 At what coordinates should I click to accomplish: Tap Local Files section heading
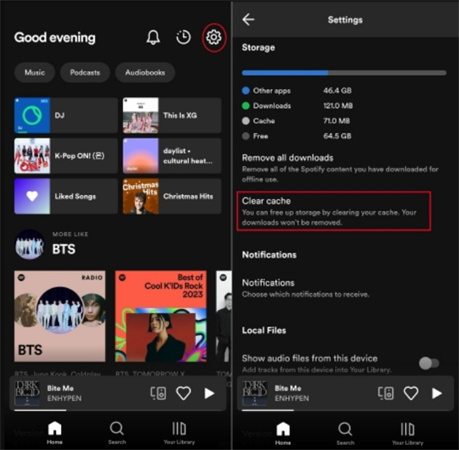(264, 330)
